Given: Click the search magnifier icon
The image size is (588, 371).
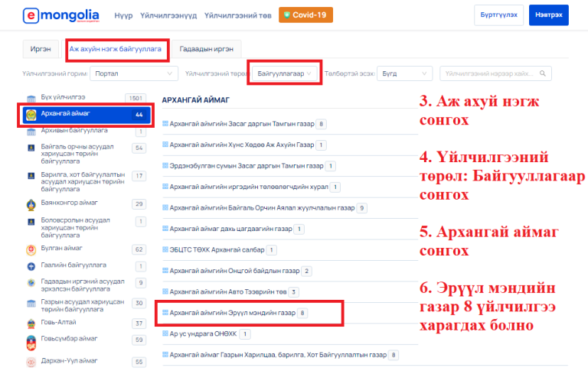Looking at the screenshot, I should pyautogui.click(x=544, y=73).
